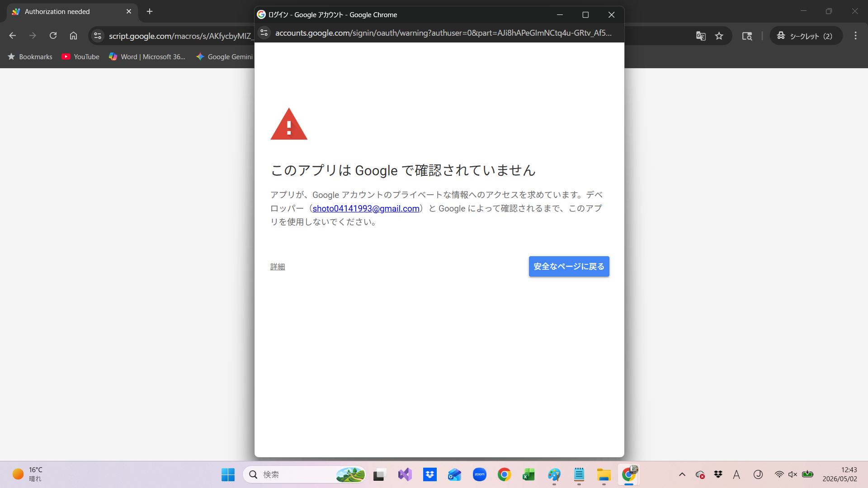
Task: Open the Chrome icon beside Zoom in the taskbar
Action: click(504, 474)
